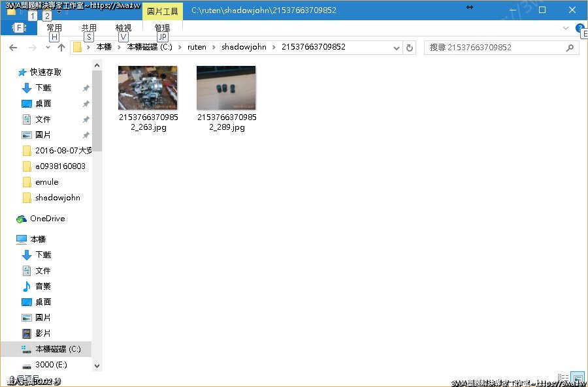
Task: Unpin 下載 from quick access
Action: (x=86, y=88)
